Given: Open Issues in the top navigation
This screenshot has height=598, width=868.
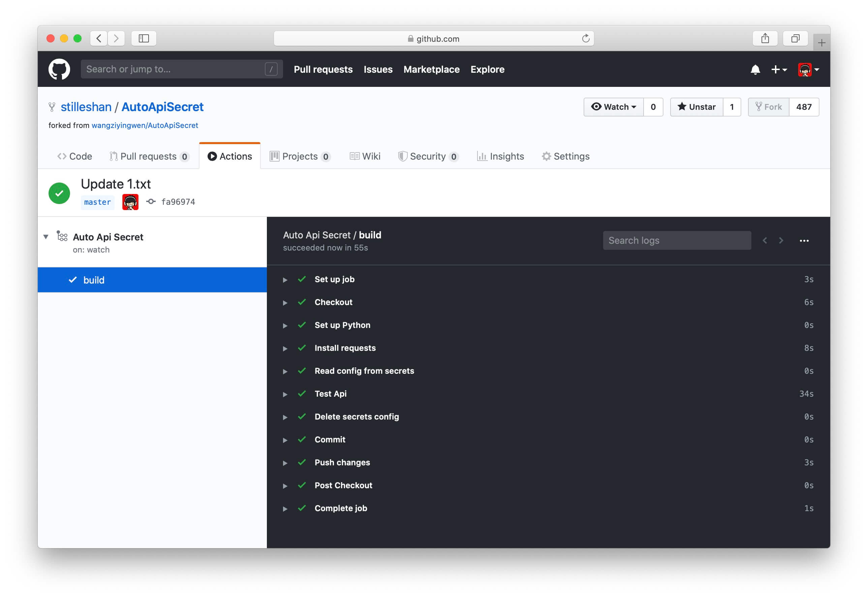Looking at the screenshot, I should coord(378,69).
